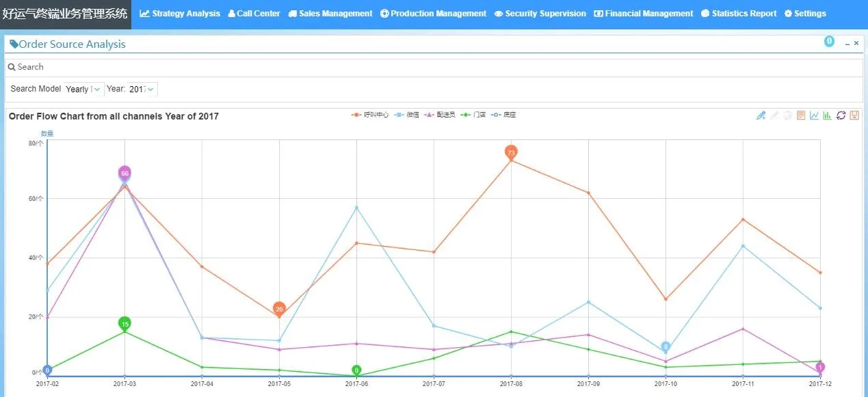Open the chart data view icon
Screen dimensions: 868x397
click(801, 115)
